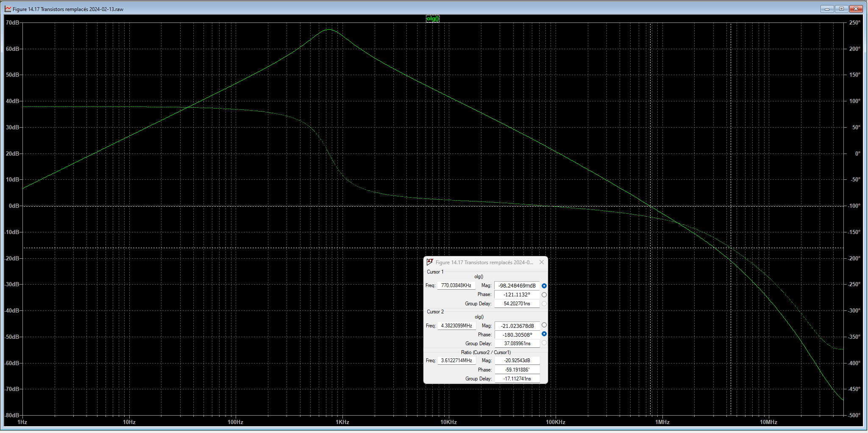868x433 pixels.
Task: Select Cursor 1 Group Delay radio button
Action: [x=544, y=304]
